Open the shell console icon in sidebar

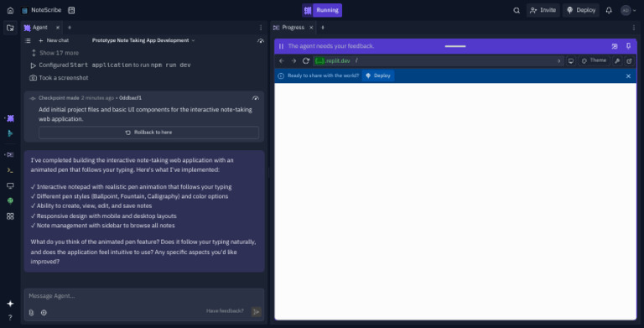10,170
